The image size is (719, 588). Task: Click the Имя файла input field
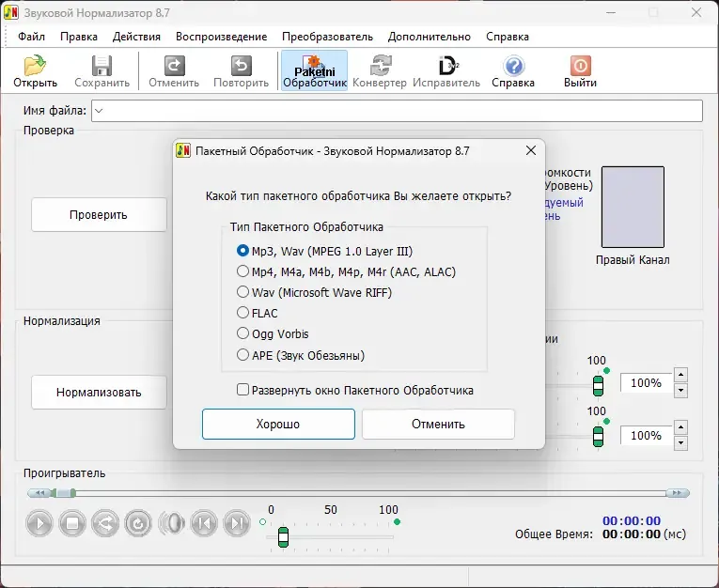398,111
